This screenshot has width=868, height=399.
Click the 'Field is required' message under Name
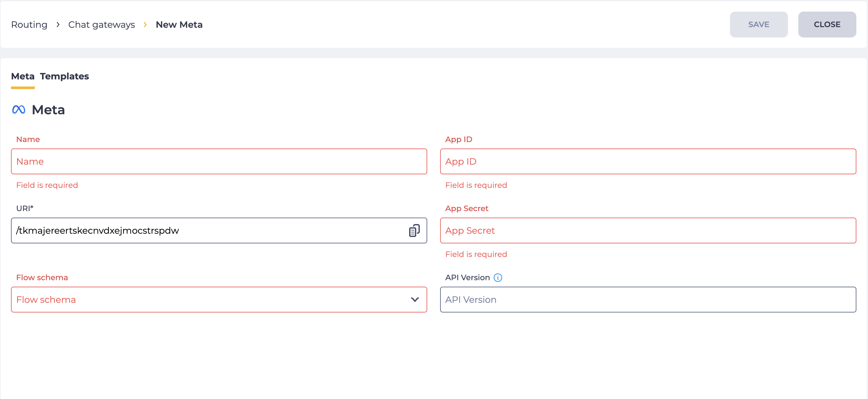pos(47,185)
